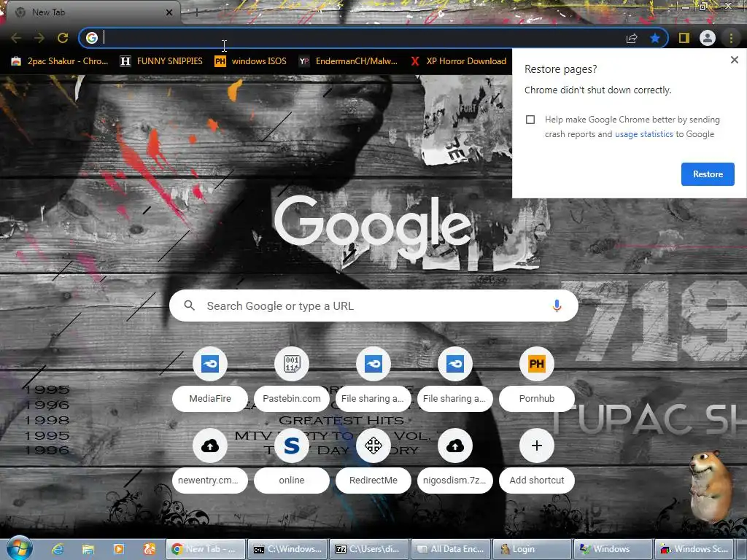This screenshot has height=560, width=747.
Task: Open the RedirectMe shortcut icon
Action: pyautogui.click(x=373, y=446)
